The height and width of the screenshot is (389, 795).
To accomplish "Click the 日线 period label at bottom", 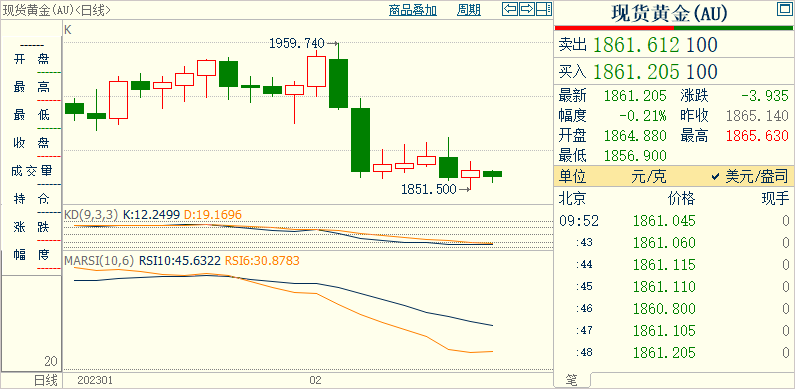I will tap(46, 380).
